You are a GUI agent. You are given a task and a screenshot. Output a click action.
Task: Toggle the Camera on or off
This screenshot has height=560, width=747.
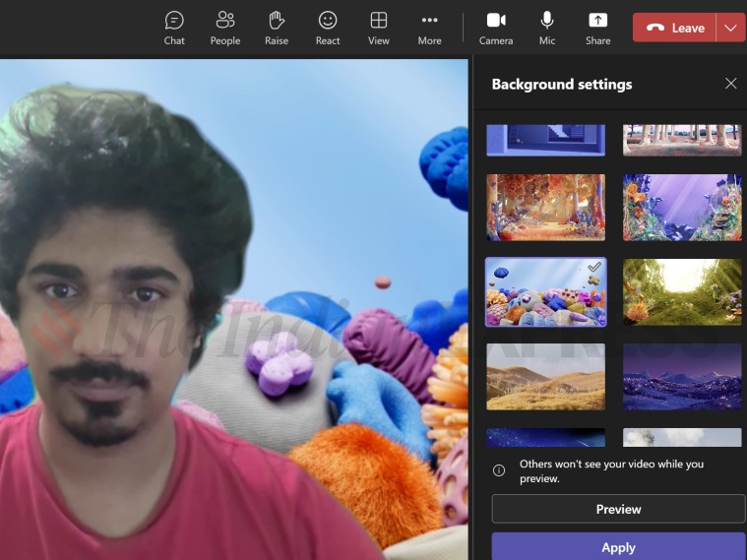click(x=496, y=29)
